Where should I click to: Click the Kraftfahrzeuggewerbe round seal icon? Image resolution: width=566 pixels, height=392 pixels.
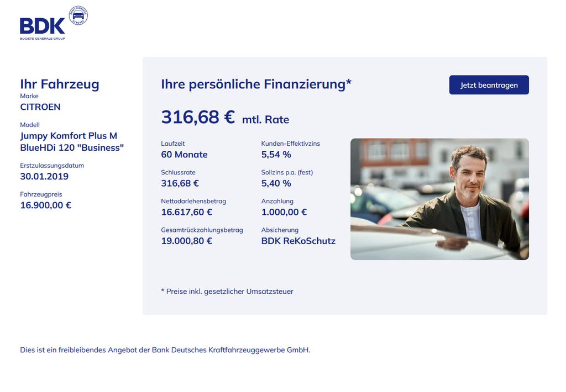(78, 15)
